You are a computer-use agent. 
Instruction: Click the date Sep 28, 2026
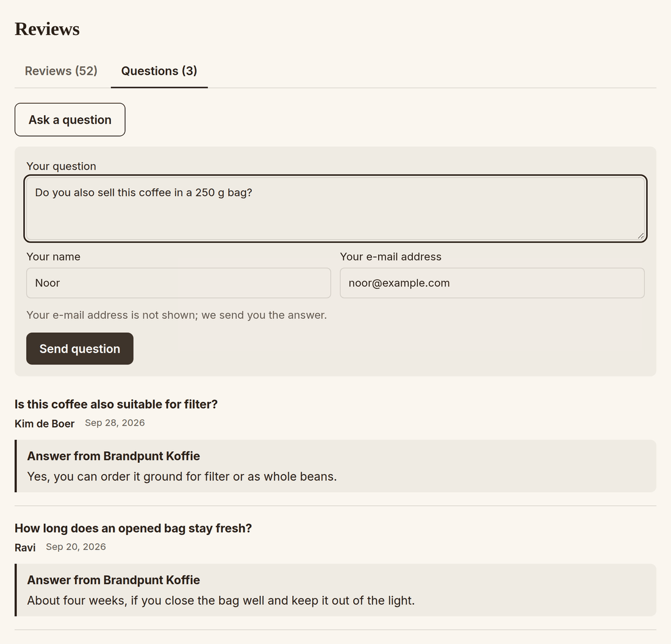[115, 423]
